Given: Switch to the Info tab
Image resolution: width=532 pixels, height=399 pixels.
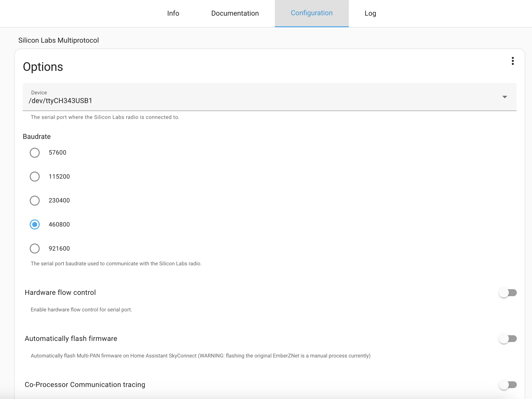Looking at the screenshot, I should coord(173,13).
